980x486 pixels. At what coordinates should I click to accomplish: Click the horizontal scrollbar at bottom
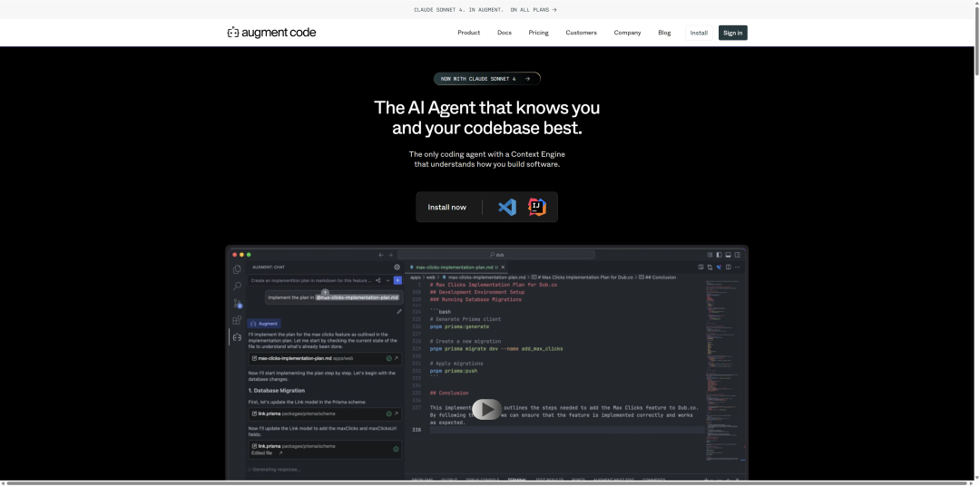pyautogui.click(x=486, y=483)
